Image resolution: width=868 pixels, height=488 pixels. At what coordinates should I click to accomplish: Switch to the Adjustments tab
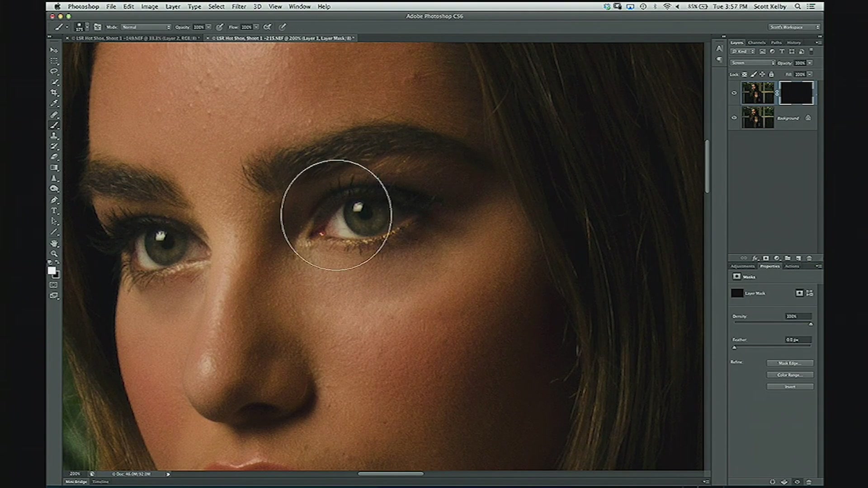(742, 266)
